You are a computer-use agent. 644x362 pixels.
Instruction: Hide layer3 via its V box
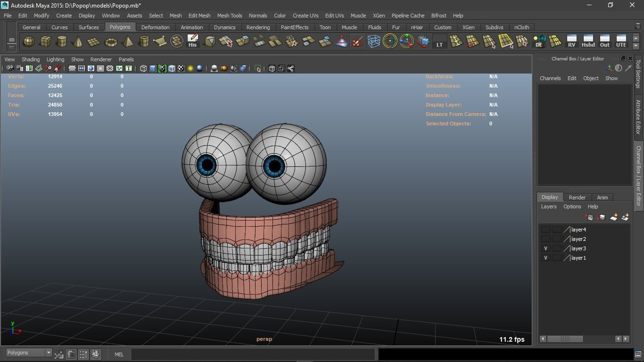(x=545, y=248)
